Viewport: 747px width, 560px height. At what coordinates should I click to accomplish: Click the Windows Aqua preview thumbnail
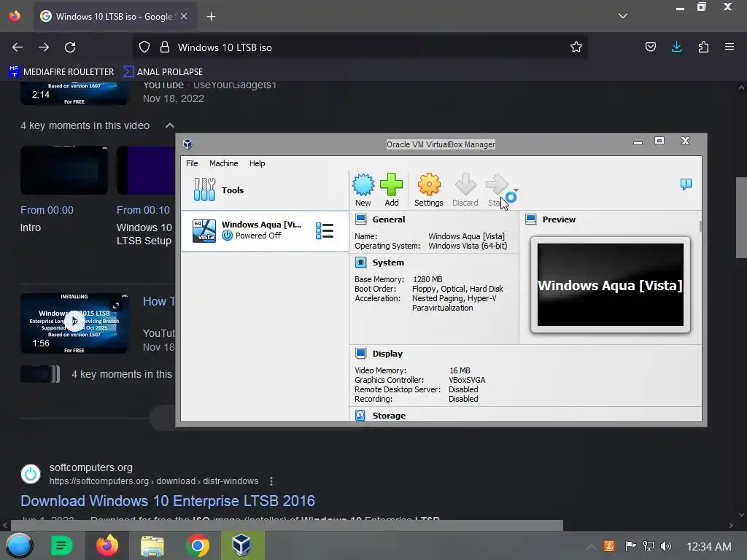coord(611,285)
